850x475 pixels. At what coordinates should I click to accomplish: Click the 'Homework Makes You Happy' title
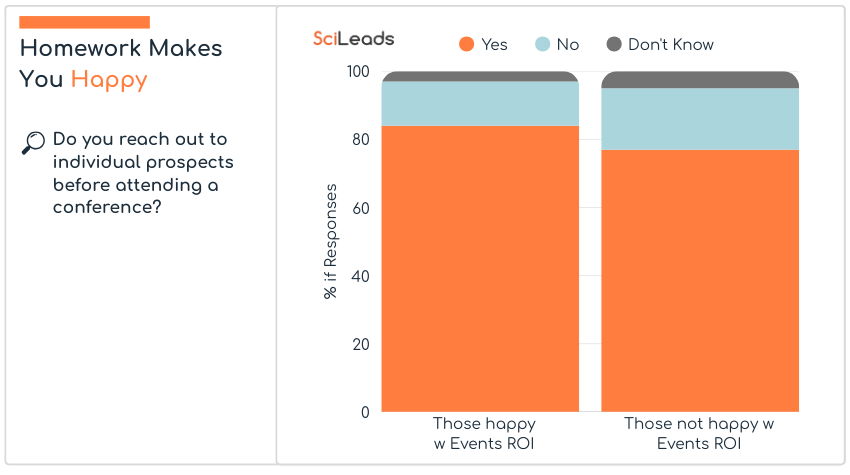[x=120, y=63]
